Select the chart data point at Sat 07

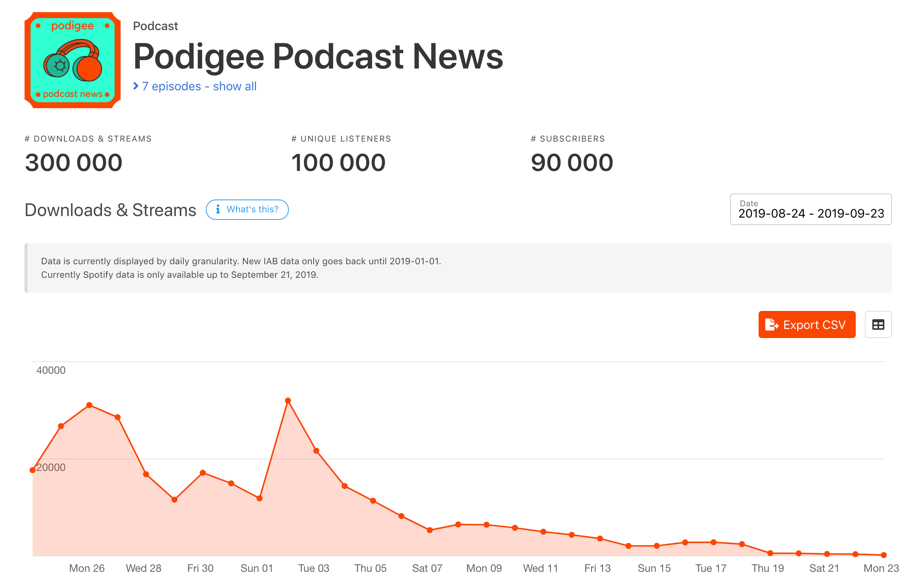click(x=430, y=530)
